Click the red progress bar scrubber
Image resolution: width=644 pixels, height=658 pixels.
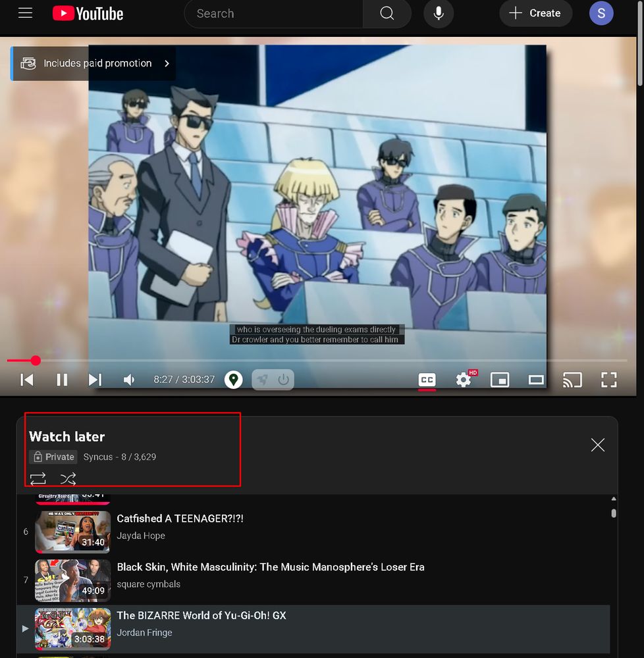coord(36,361)
